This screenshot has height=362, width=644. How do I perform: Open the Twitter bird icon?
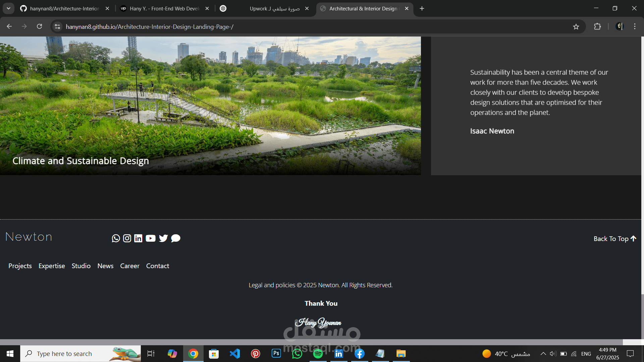pyautogui.click(x=163, y=238)
